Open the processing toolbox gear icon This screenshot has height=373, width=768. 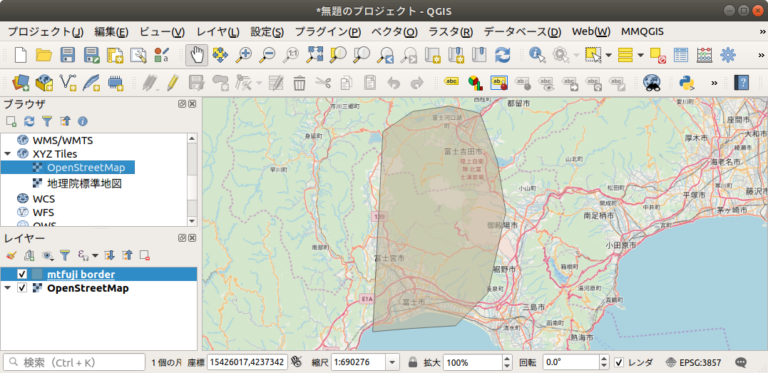pos(727,54)
